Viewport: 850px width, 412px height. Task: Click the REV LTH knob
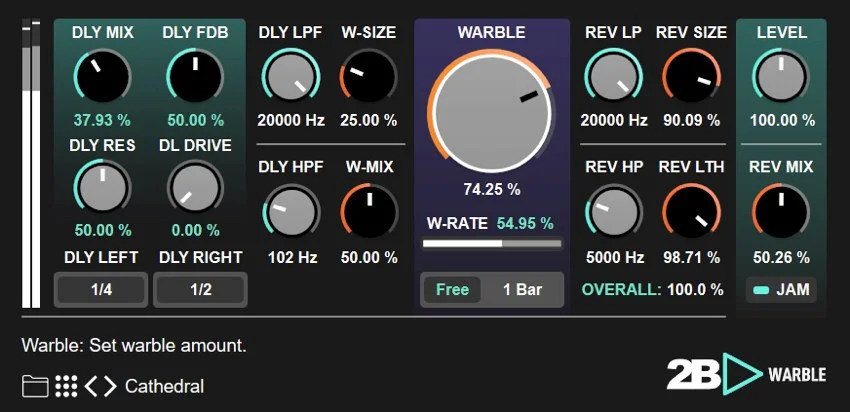(692, 213)
